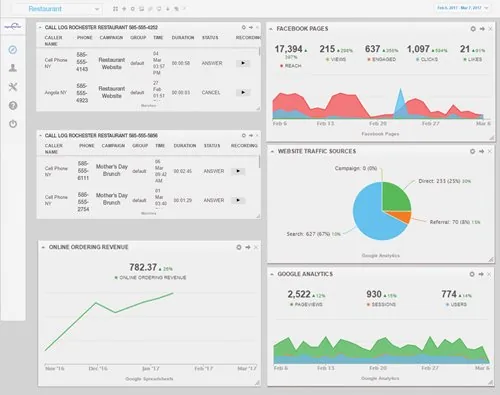Click arrow icon of Facebook Pages widget

point(482,29)
